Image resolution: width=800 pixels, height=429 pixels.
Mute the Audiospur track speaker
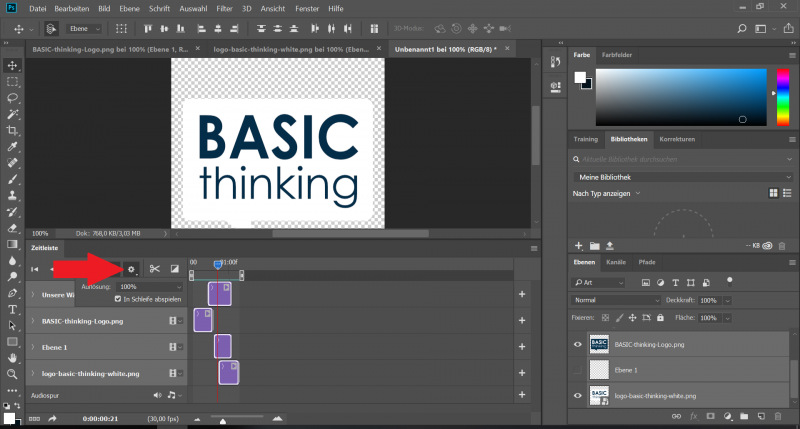[x=157, y=395]
